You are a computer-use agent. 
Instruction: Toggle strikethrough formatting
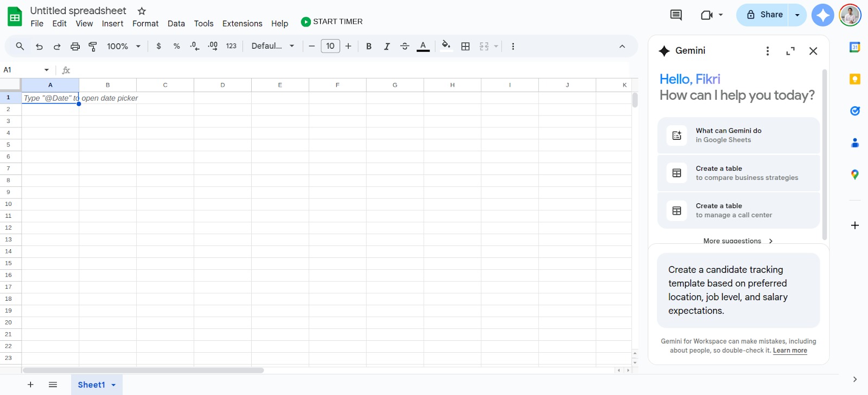[405, 47]
